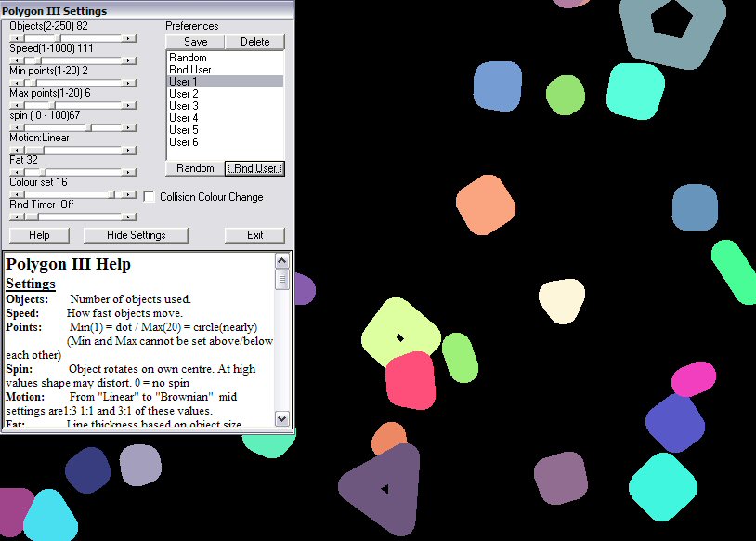
Task: Save the current preference
Action: click(x=195, y=42)
